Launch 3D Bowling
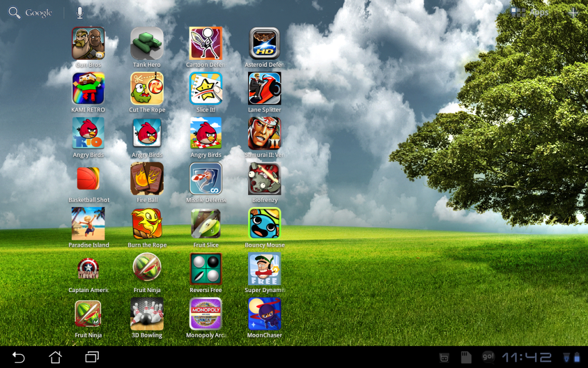 [x=147, y=314]
